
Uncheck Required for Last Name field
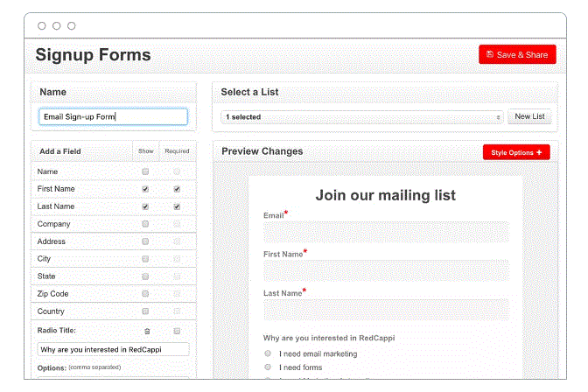click(177, 206)
